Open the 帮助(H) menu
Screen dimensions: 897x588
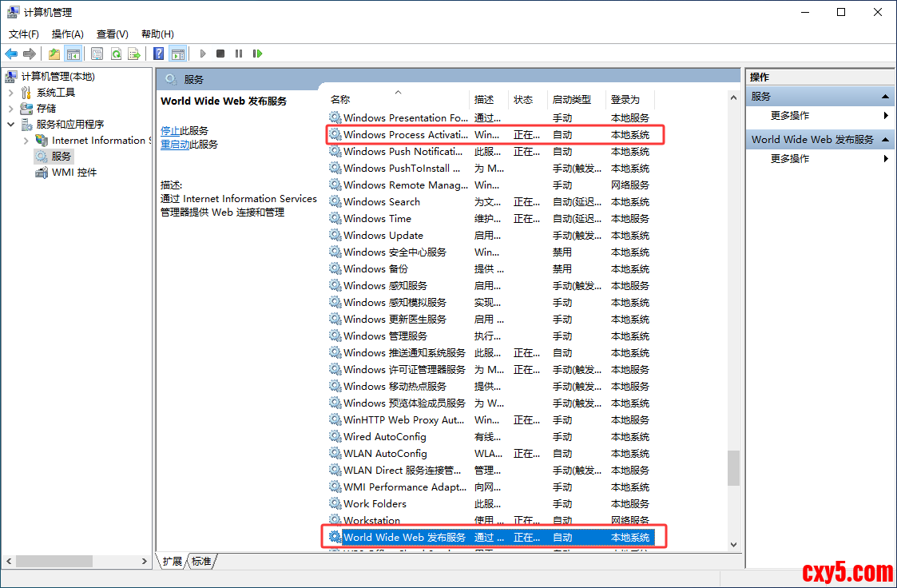click(x=157, y=34)
